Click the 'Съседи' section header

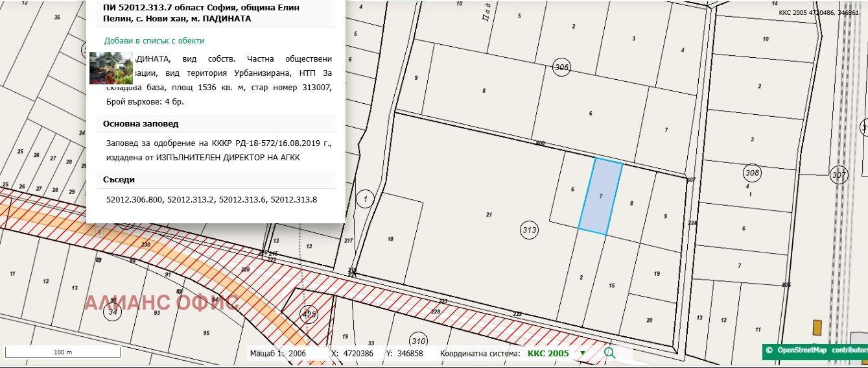[x=119, y=180]
